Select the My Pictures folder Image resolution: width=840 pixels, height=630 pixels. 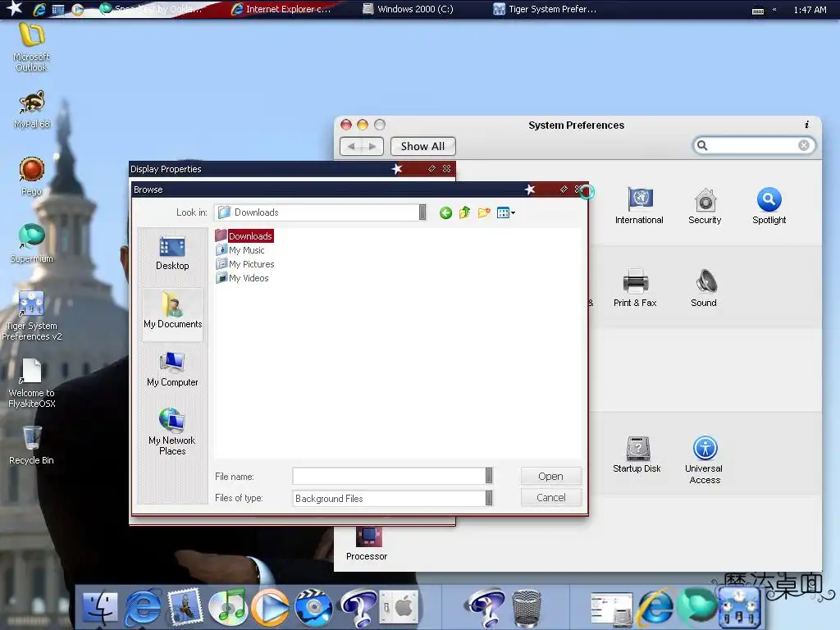[x=244, y=264]
